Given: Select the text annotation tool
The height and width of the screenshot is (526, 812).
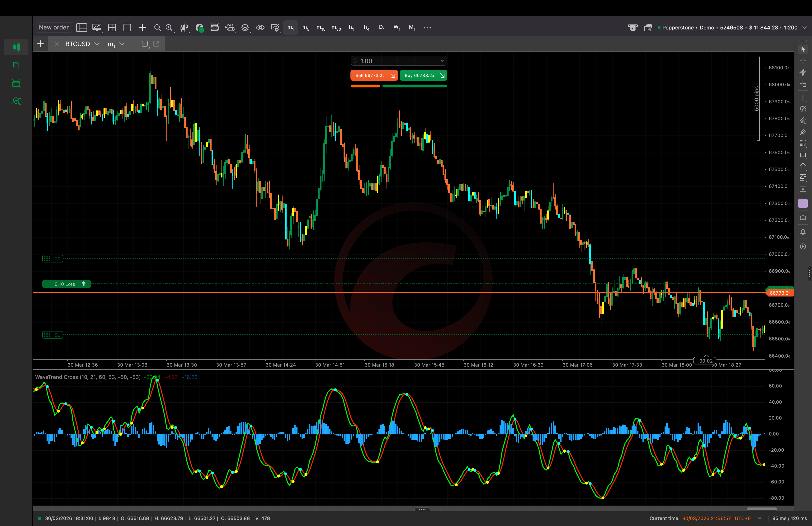Looking at the screenshot, I should pos(803,189).
